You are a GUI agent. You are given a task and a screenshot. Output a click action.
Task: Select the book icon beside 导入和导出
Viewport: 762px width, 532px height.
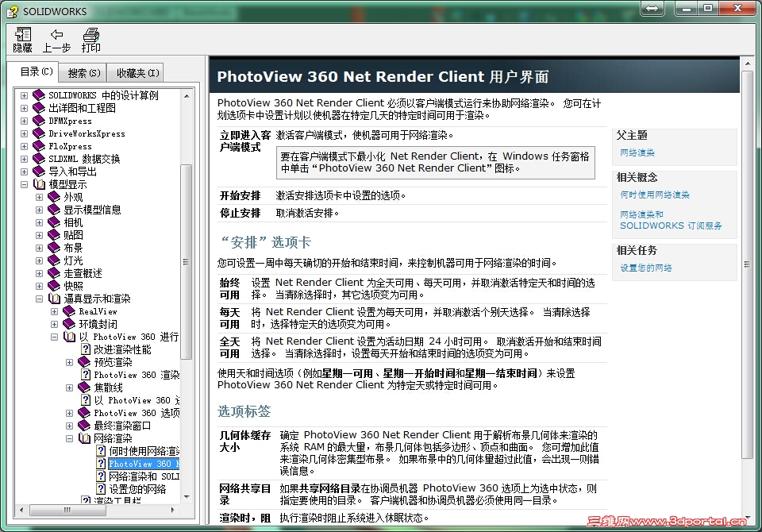pos(39,171)
